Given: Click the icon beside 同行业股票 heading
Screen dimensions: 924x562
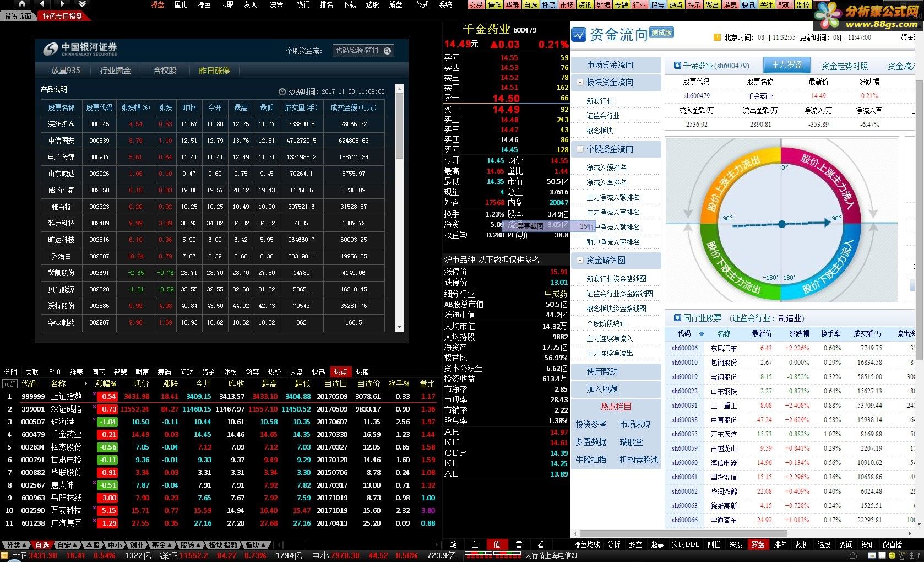Looking at the screenshot, I should (x=677, y=318).
